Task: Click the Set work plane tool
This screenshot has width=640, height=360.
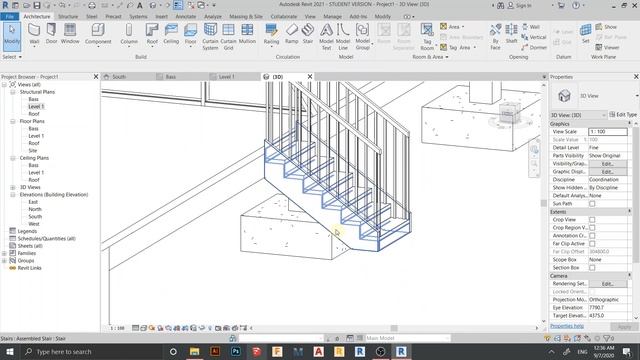Action: (x=586, y=33)
